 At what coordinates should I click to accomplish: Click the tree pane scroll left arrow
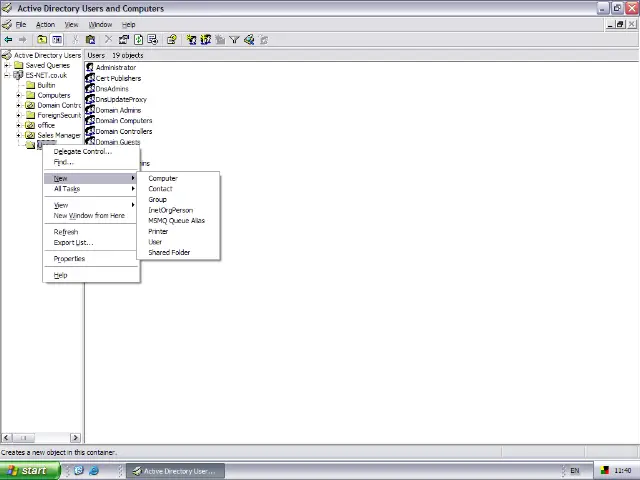[x=6, y=438]
